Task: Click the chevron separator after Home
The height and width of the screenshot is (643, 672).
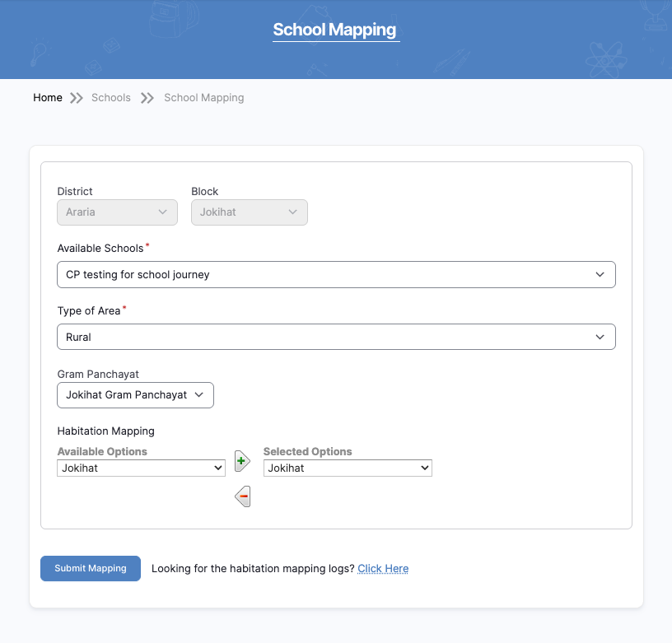Action: [x=77, y=98]
